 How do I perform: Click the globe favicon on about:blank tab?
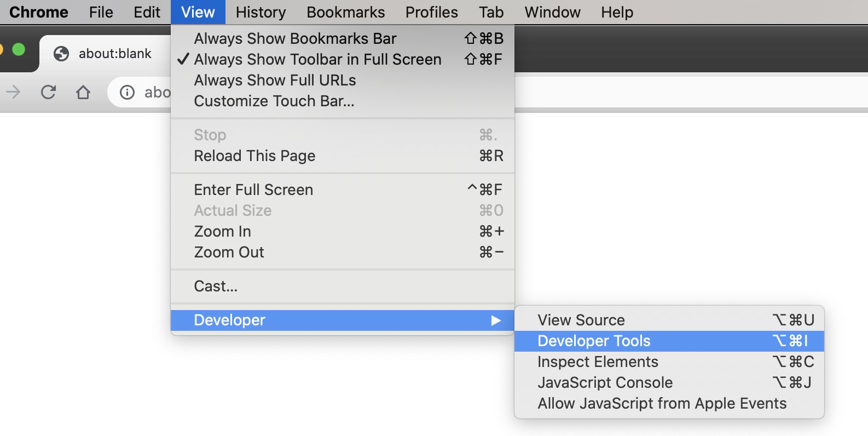(61, 54)
